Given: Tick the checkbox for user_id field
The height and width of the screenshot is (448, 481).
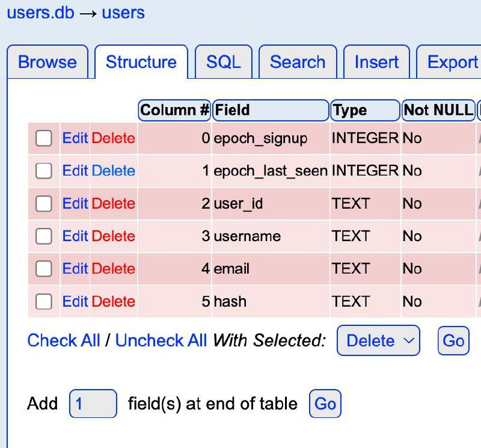Looking at the screenshot, I should pos(44,204).
